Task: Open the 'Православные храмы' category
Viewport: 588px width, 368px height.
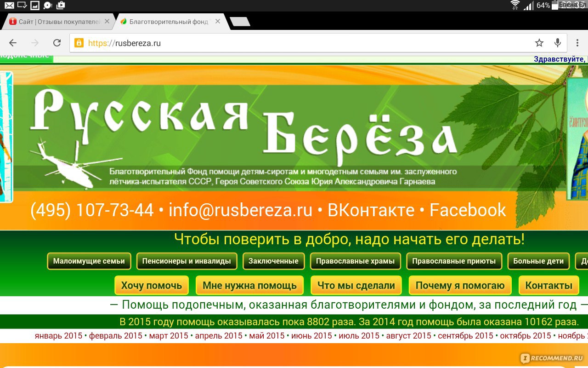Action: click(x=355, y=261)
